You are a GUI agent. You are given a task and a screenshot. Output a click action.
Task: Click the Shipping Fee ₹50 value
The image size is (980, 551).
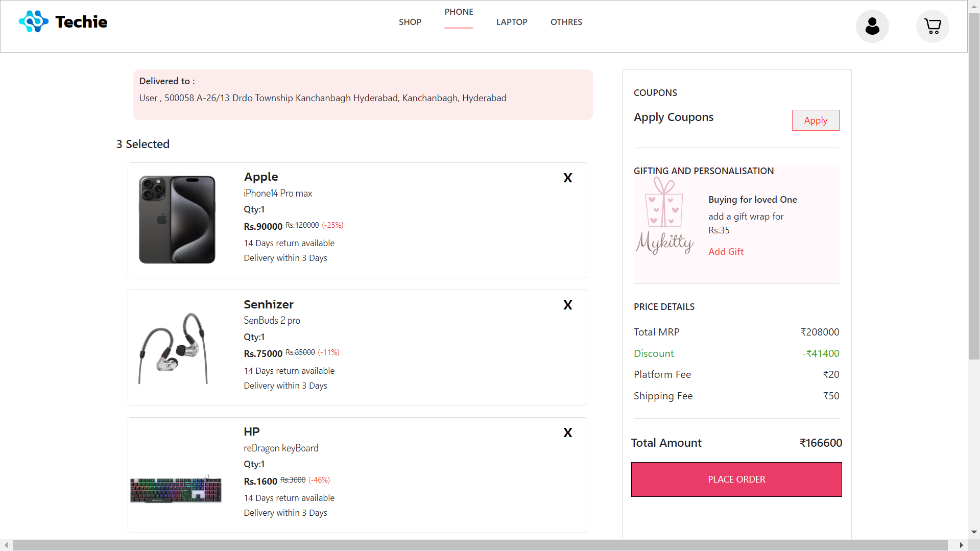click(x=831, y=396)
